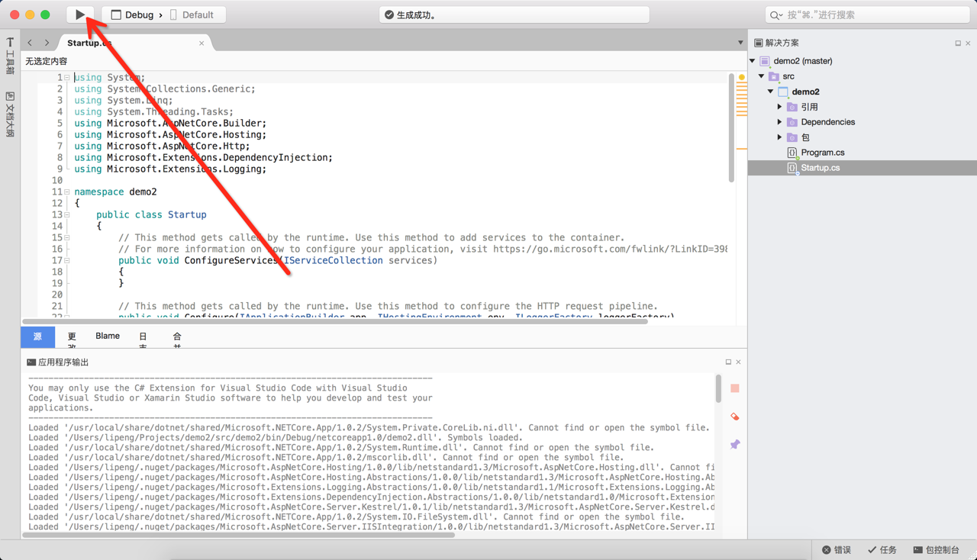The width and height of the screenshot is (977, 560).
Task: Click 'using Microsoft.AspNetCore.Http;' on line 7
Action: (x=162, y=146)
